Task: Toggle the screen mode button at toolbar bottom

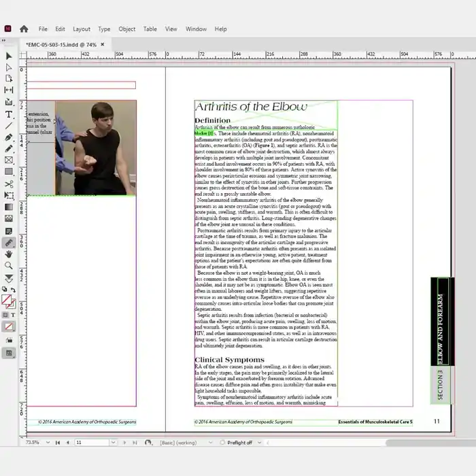Action: pos(9,353)
